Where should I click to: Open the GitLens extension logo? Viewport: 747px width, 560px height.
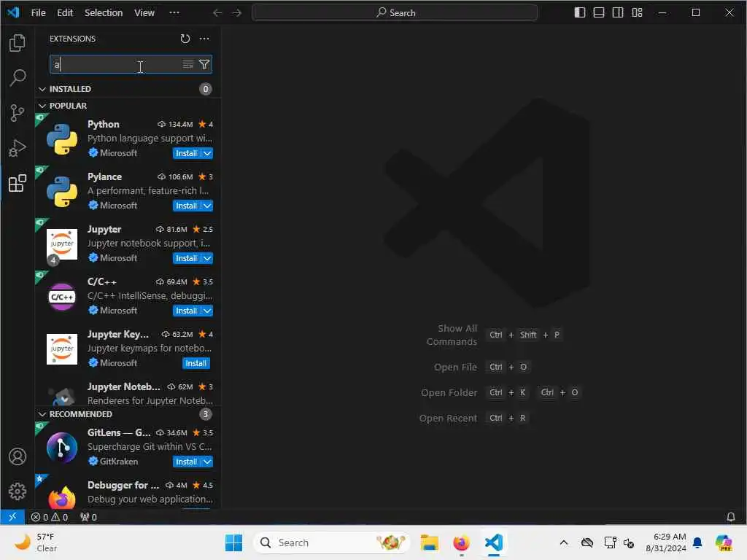(62, 447)
